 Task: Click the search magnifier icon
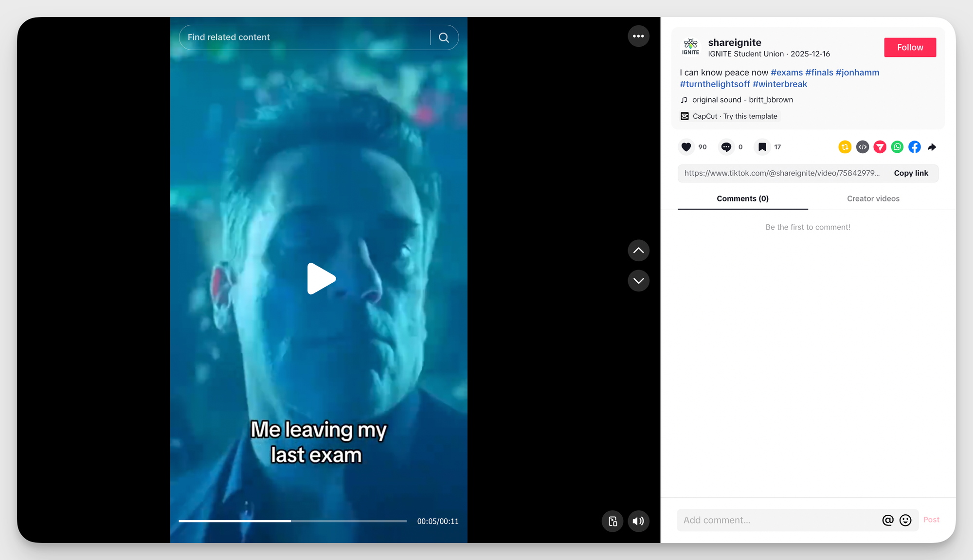pyautogui.click(x=444, y=37)
